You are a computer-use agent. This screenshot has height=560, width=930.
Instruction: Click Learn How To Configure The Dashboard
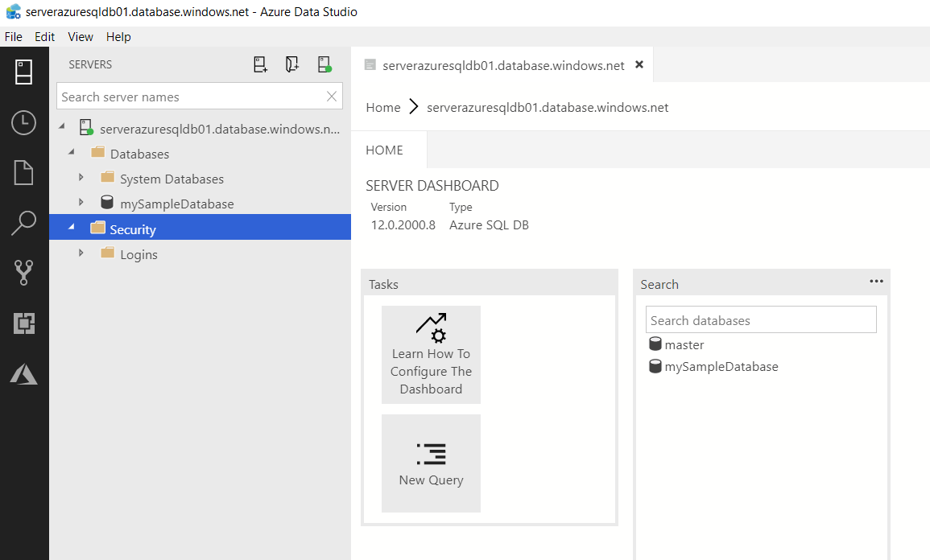pyautogui.click(x=432, y=354)
